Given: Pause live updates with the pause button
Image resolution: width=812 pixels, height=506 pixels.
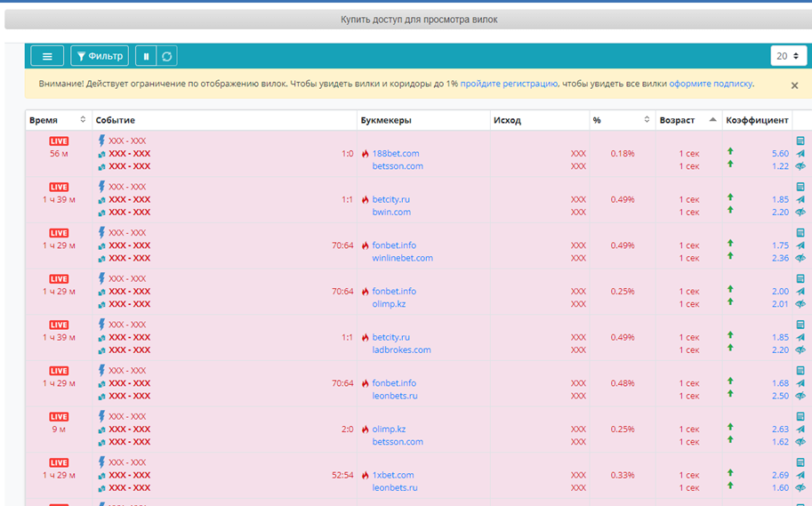Looking at the screenshot, I should 146,56.
